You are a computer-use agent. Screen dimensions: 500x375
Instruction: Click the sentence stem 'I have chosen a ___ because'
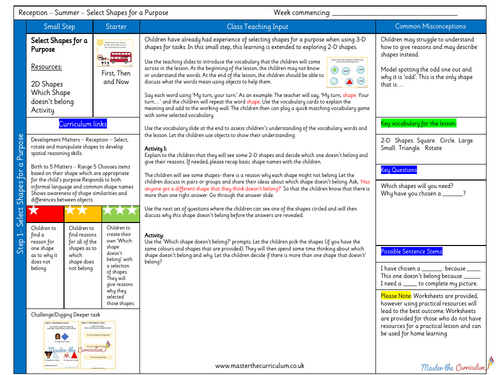click(431, 268)
